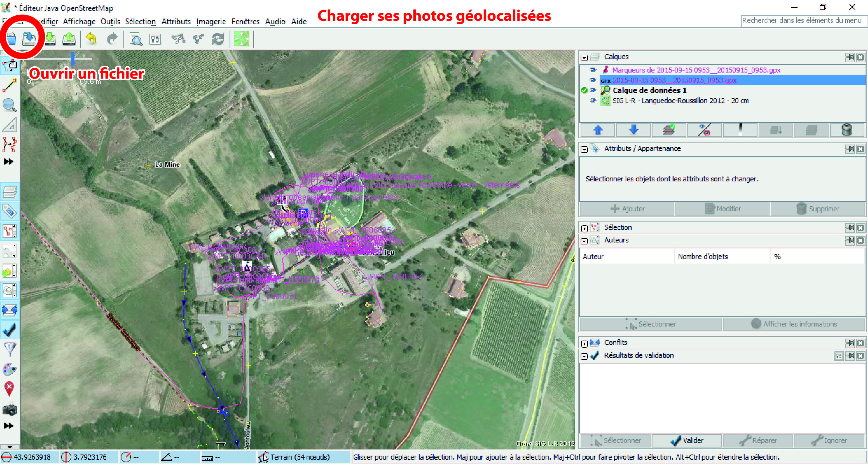The width and height of the screenshot is (868, 464).
Task: Close the Attributs / Appartenance panel
Action: click(x=861, y=149)
